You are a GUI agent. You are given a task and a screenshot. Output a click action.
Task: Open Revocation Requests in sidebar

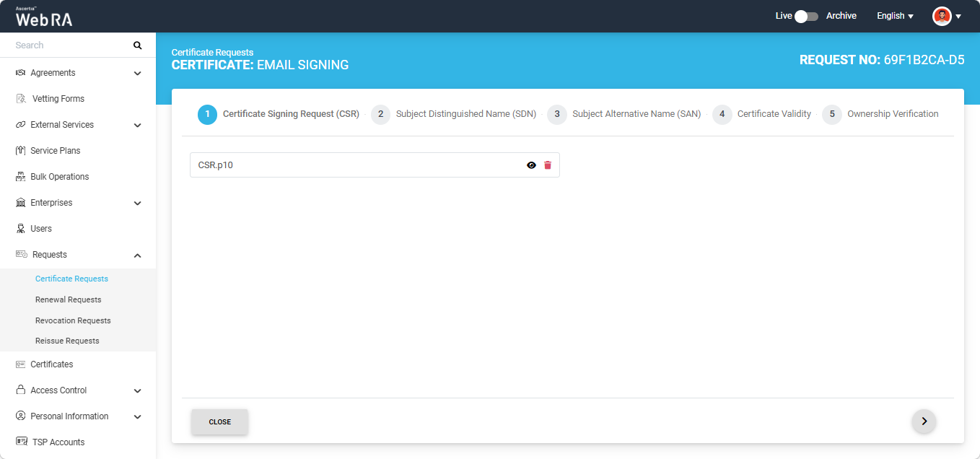pyautogui.click(x=73, y=320)
